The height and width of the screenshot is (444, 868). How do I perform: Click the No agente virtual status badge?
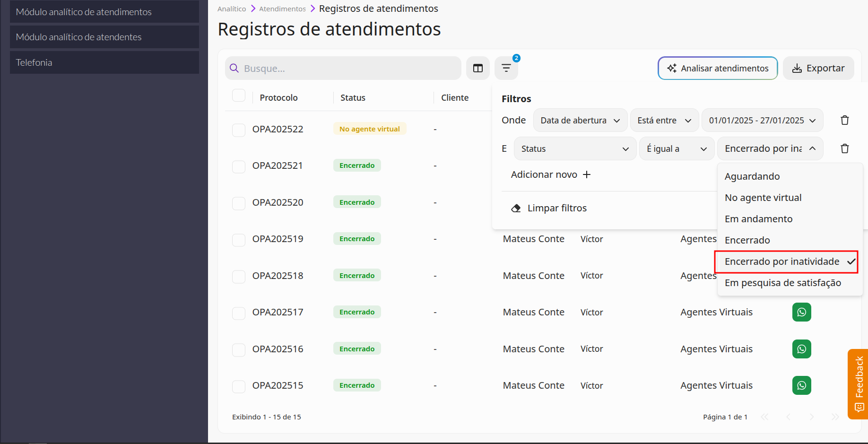coord(370,129)
